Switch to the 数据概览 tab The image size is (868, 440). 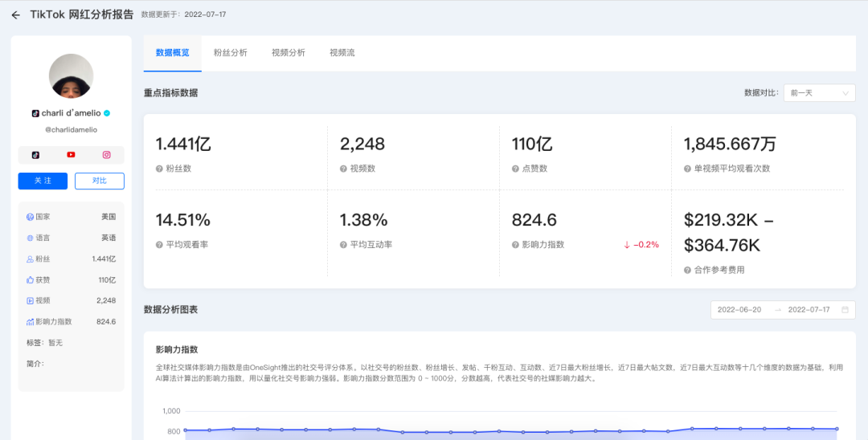172,53
